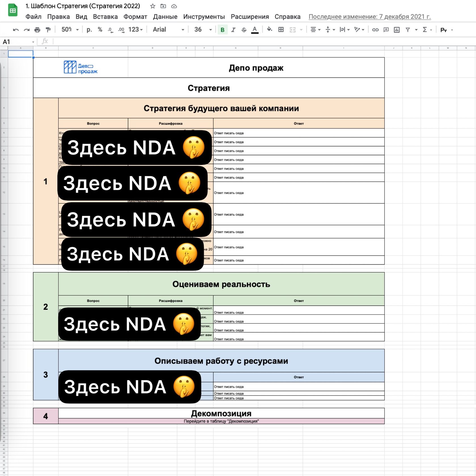Select section number 3 cell
The image size is (476, 476).
pyautogui.click(x=46, y=375)
